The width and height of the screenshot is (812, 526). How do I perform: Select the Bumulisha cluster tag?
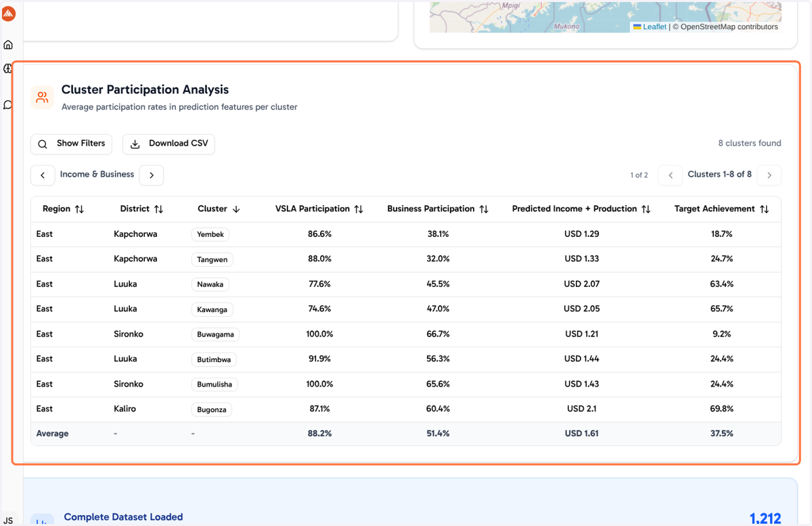click(215, 385)
